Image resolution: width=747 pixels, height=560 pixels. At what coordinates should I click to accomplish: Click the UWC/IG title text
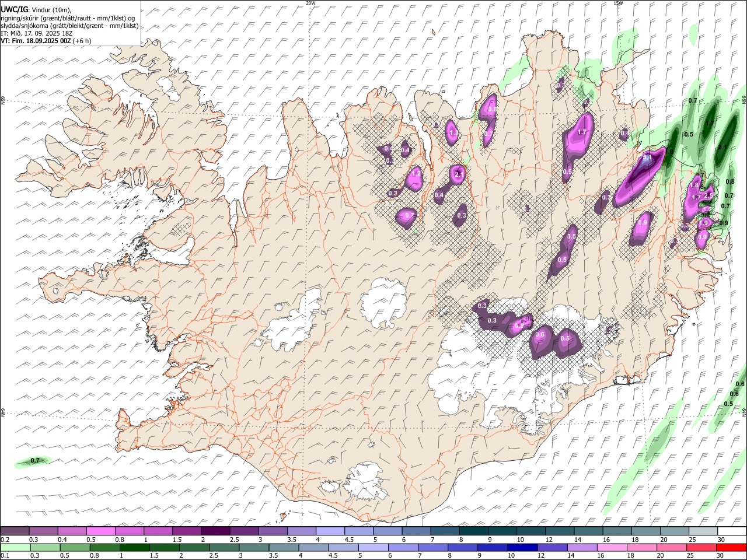click(x=14, y=9)
